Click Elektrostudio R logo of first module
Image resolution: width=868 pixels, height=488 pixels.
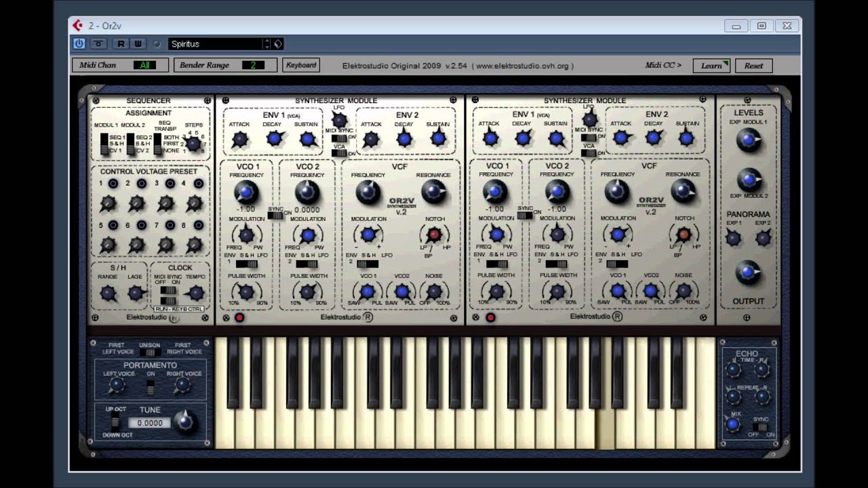coord(368,317)
